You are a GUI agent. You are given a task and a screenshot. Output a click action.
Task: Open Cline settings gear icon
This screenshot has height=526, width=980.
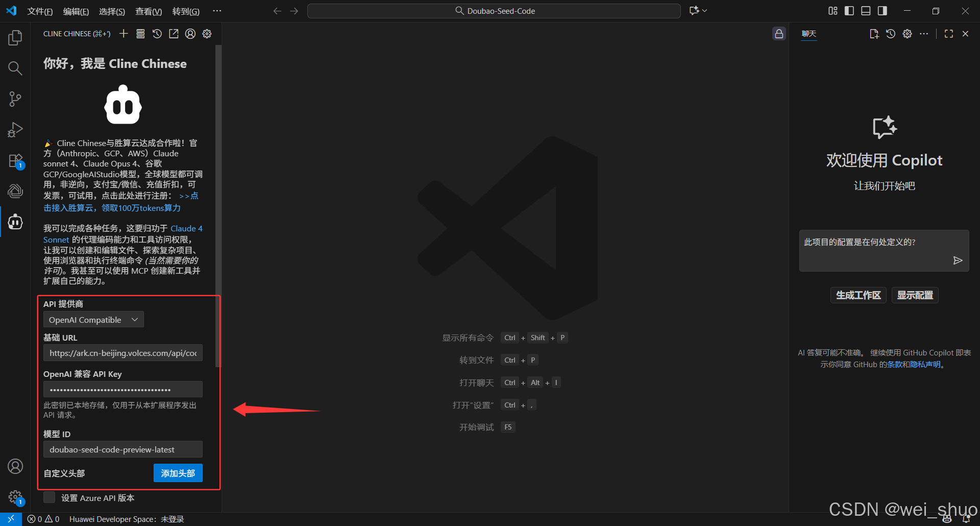[207, 34]
